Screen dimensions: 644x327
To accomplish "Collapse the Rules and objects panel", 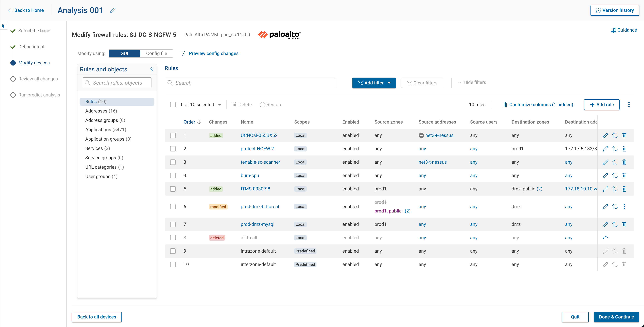I will pos(151,69).
